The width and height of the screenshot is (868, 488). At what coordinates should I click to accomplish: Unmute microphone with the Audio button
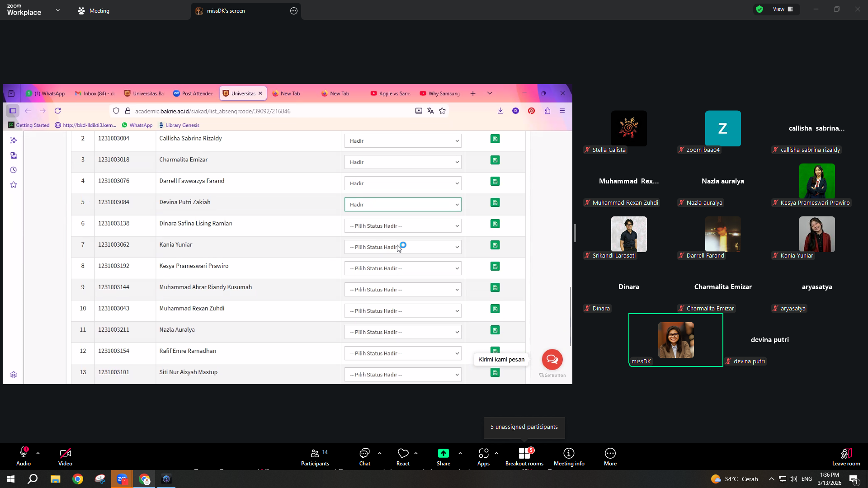[x=24, y=456]
